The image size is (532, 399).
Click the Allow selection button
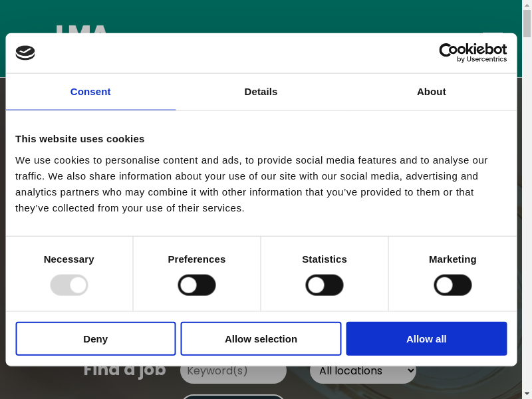pyautogui.click(x=261, y=339)
